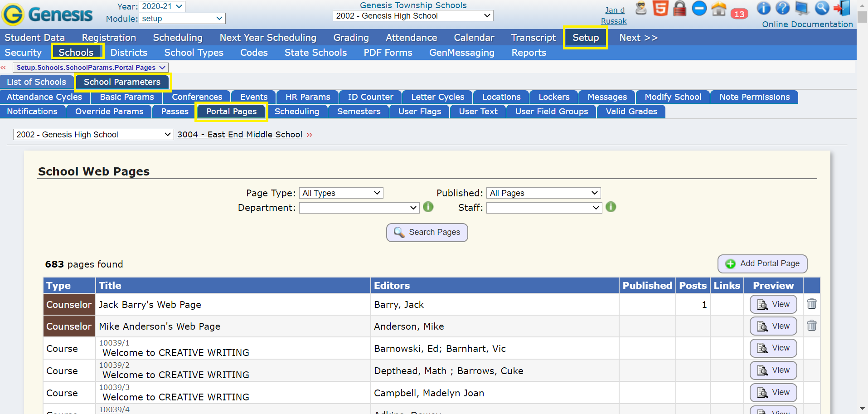
Task: Click the green info icon beside Department
Action: [x=428, y=207]
